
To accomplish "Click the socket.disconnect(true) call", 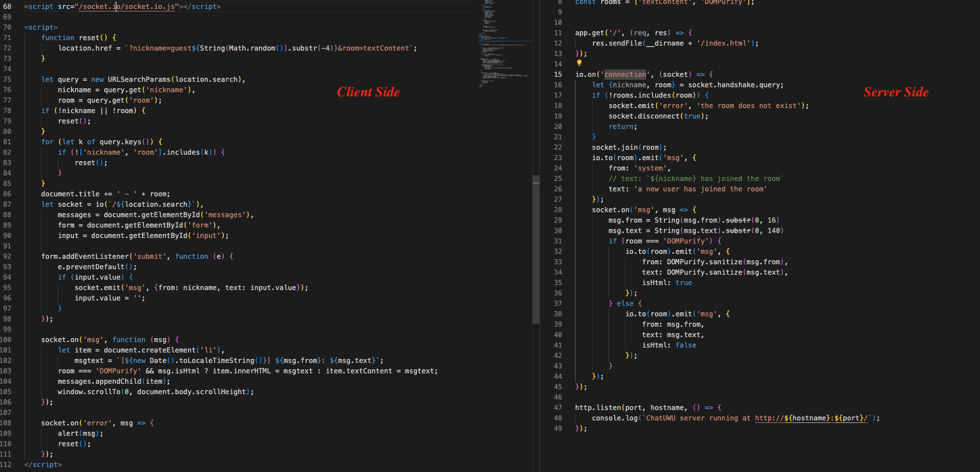I will (658, 116).
